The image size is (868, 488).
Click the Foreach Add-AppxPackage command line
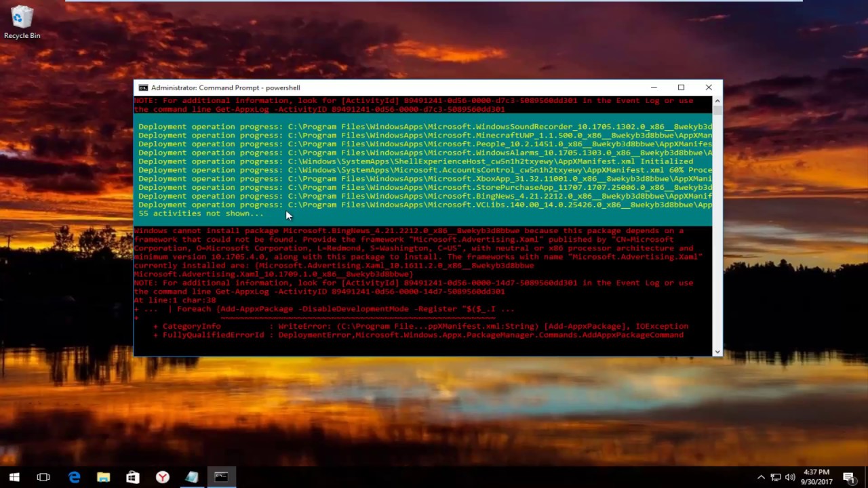pyautogui.click(x=324, y=309)
